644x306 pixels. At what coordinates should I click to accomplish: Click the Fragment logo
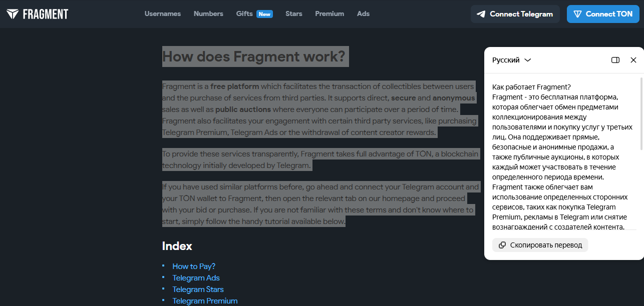point(37,14)
